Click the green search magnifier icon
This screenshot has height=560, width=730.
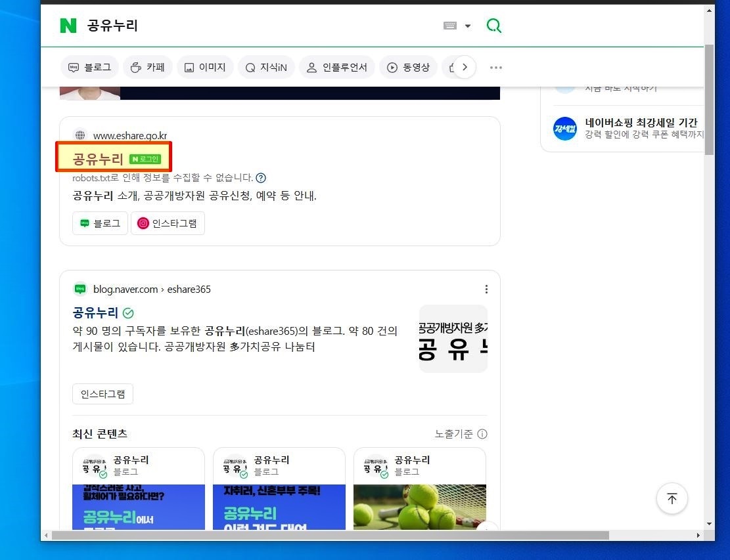(494, 26)
